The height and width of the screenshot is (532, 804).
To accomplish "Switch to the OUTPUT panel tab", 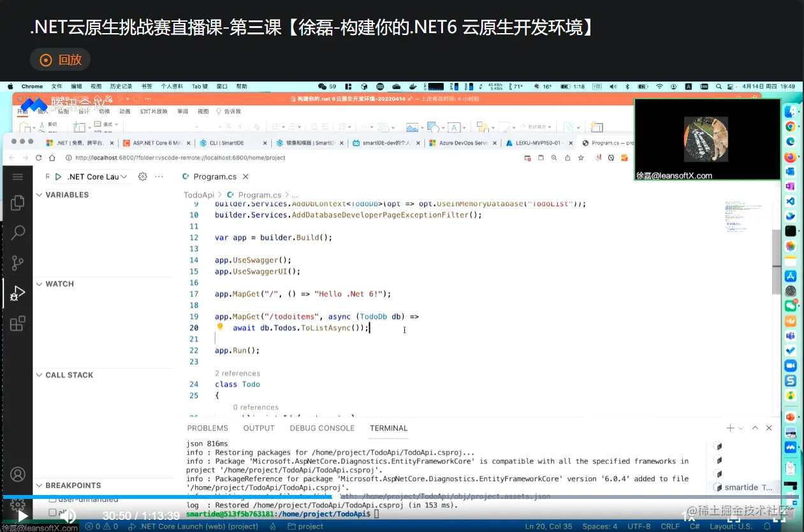I will (259, 428).
